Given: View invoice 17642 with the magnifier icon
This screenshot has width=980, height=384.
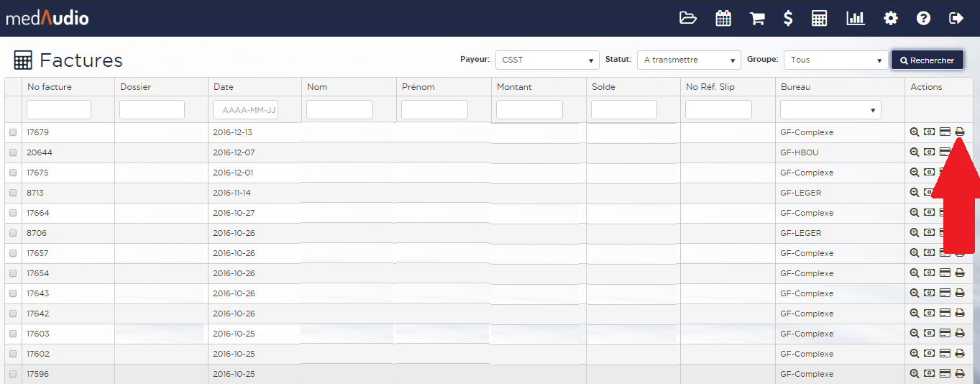Looking at the screenshot, I should coord(914,314).
